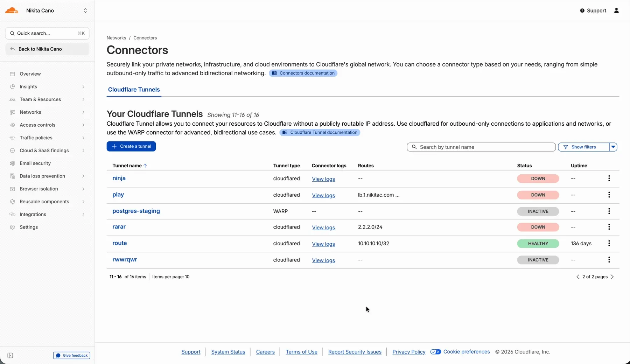
Task: Click the Networks sidebar icon
Action: coord(13,112)
